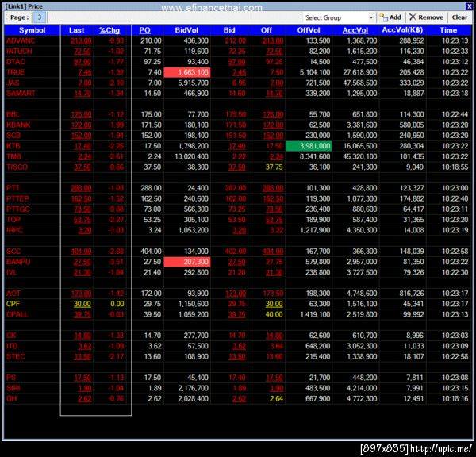Click TISCO offer price 37.75
This screenshot has height=457, width=476.
[274, 167]
